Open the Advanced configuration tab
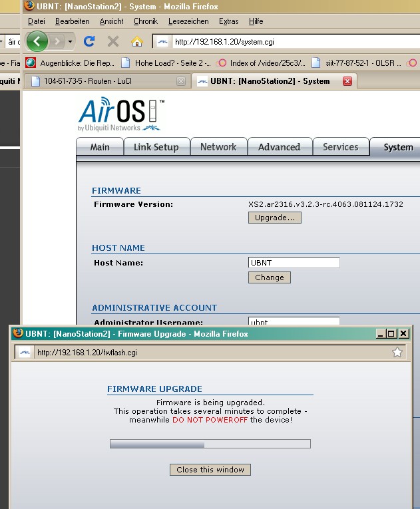 279,147
